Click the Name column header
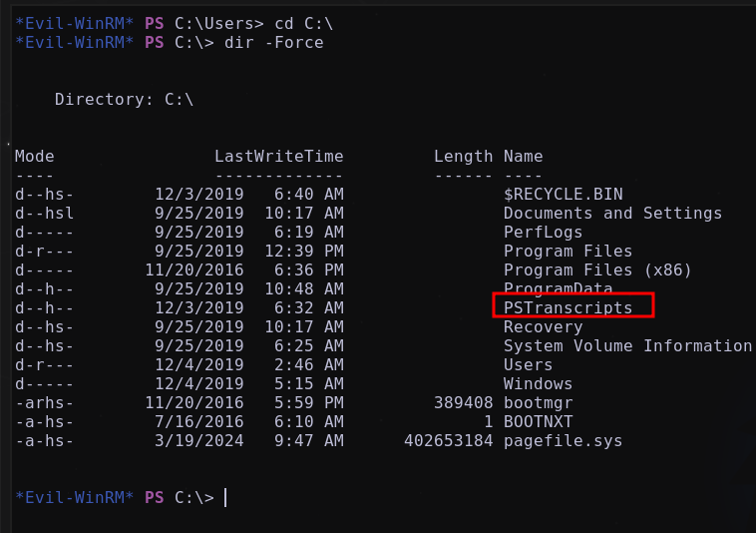Viewport: 756px width, 533px height. tap(524, 157)
